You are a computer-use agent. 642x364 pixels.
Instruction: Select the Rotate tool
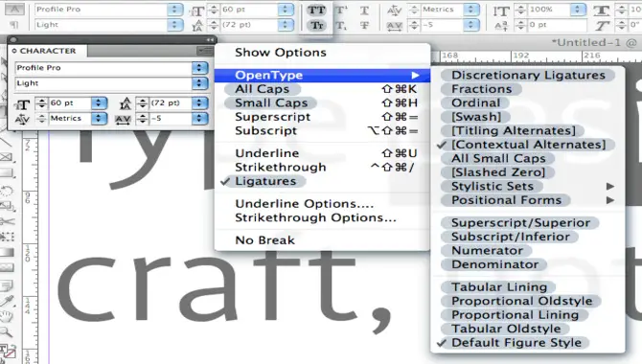coord(7,191)
